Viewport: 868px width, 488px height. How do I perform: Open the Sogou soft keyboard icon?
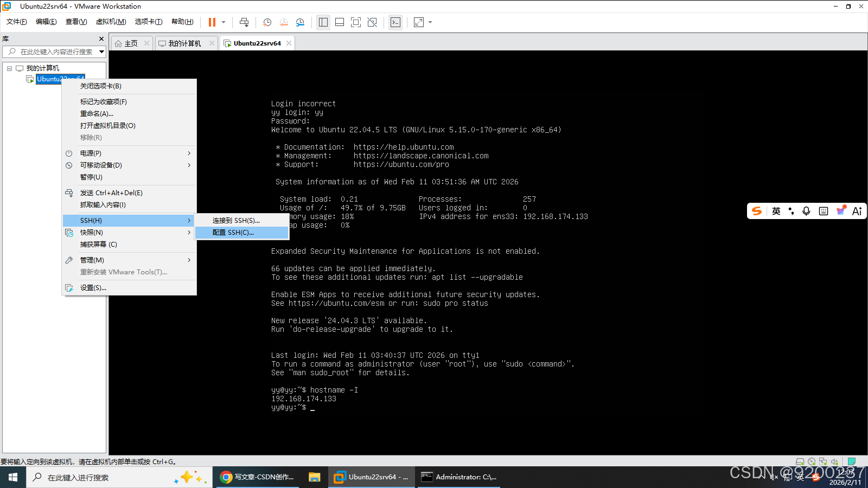pos(824,211)
